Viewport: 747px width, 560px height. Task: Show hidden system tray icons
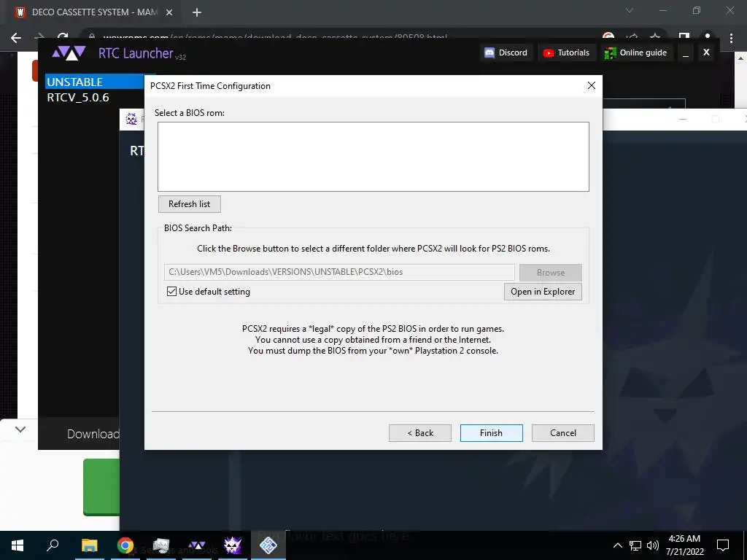click(617, 545)
